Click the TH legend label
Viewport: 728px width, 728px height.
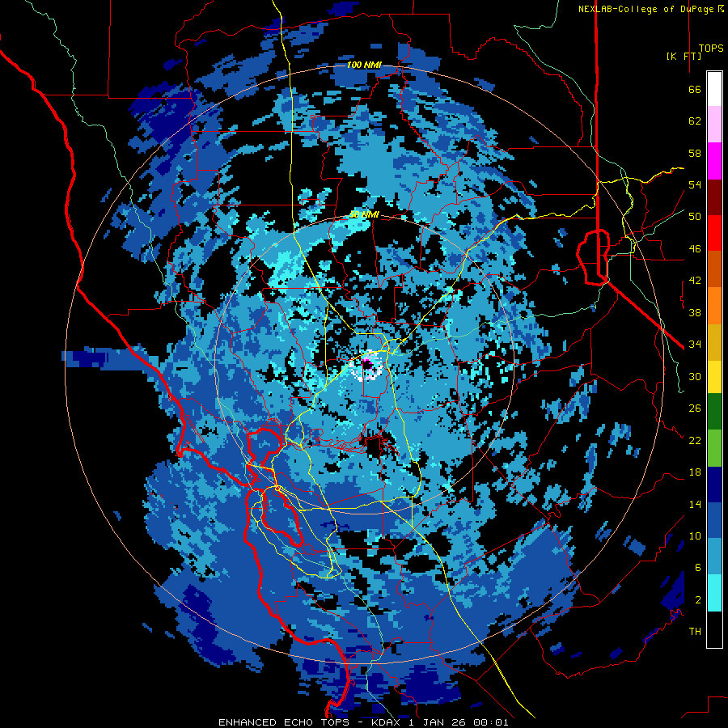point(695,632)
